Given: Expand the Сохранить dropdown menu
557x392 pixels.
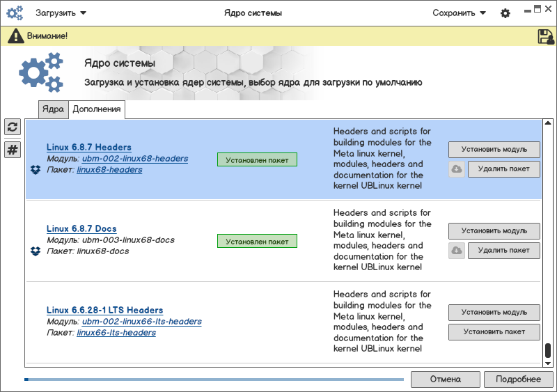Looking at the screenshot, I should [459, 13].
